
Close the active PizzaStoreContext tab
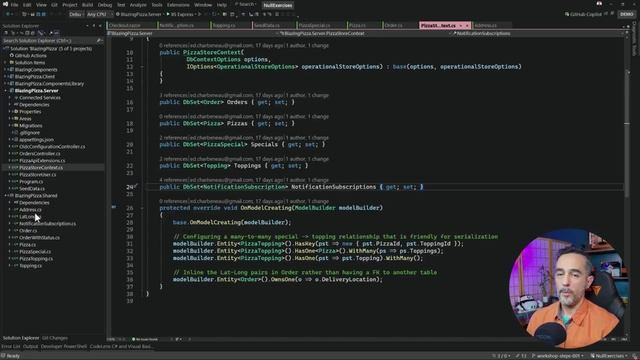click(467, 25)
